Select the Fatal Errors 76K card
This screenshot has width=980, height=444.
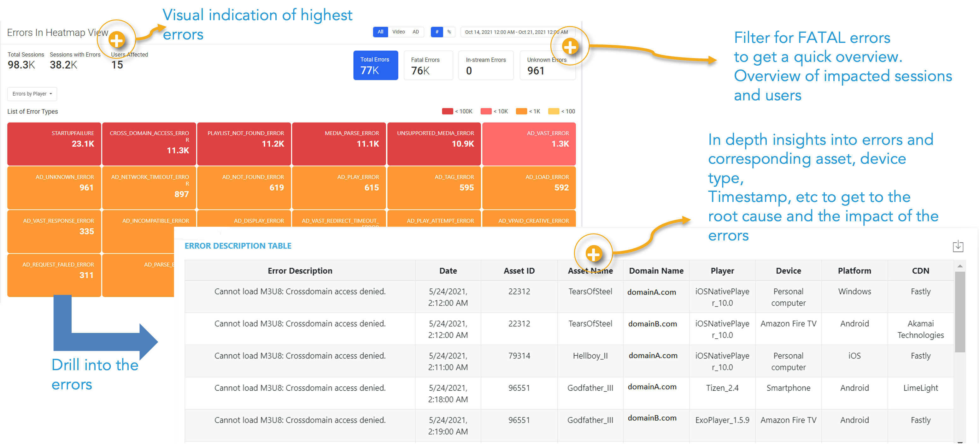point(428,65)
